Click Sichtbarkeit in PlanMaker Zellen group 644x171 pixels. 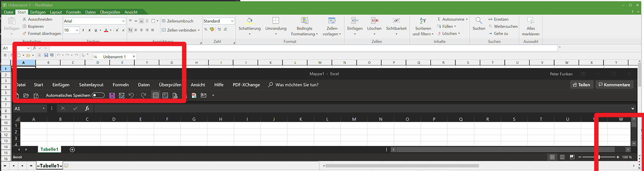pos(396,26)
